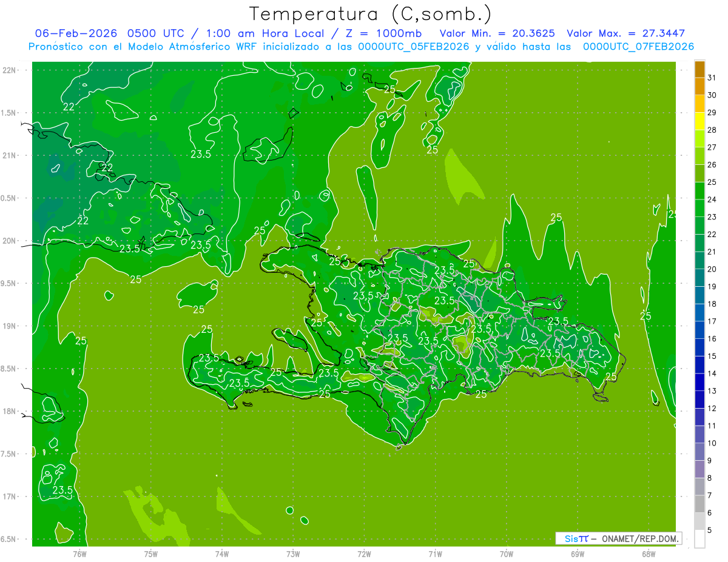Click the 7.5N latitude tick label

pos(9,453)
